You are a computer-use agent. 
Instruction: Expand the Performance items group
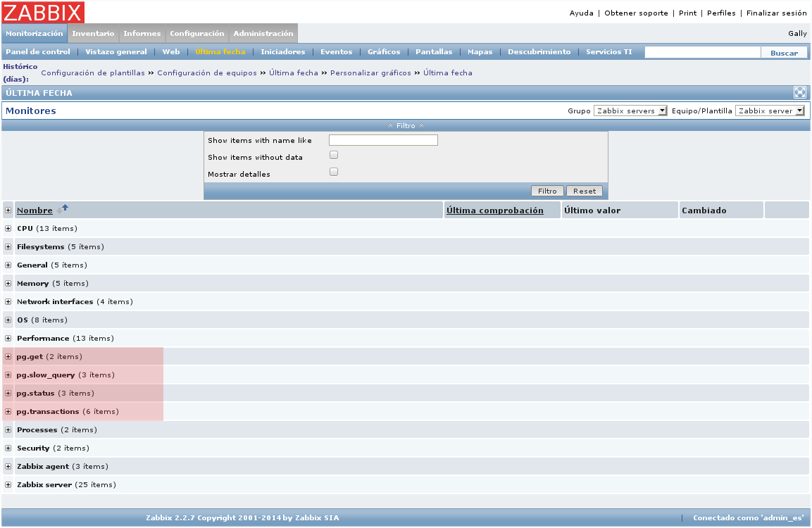pyautogui.click(x=8, y=339)
